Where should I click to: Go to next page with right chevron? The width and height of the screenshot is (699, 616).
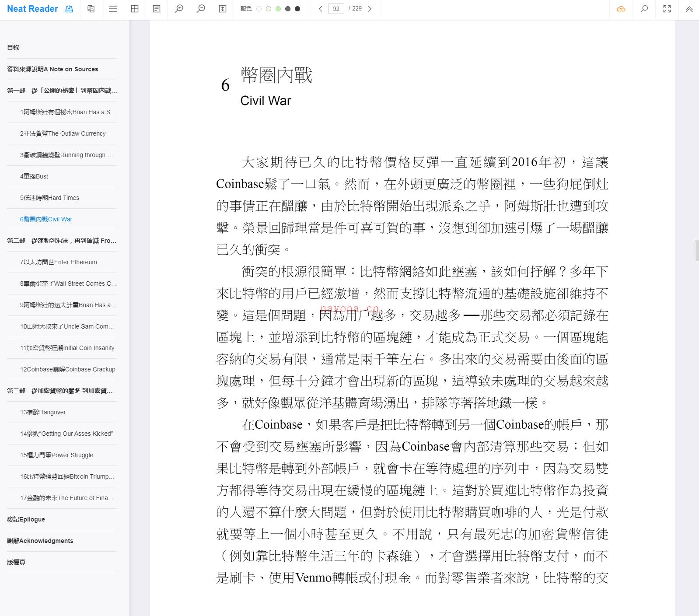(x=370, y=9)
